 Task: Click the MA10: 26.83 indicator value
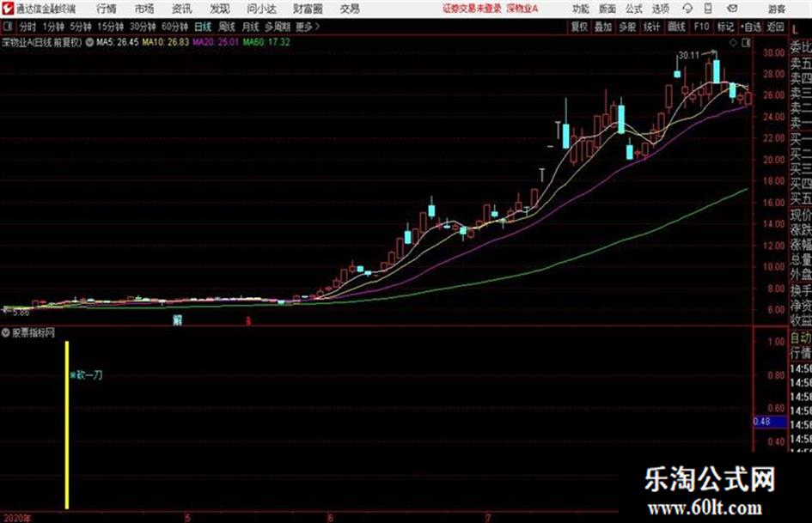[166, 42]
